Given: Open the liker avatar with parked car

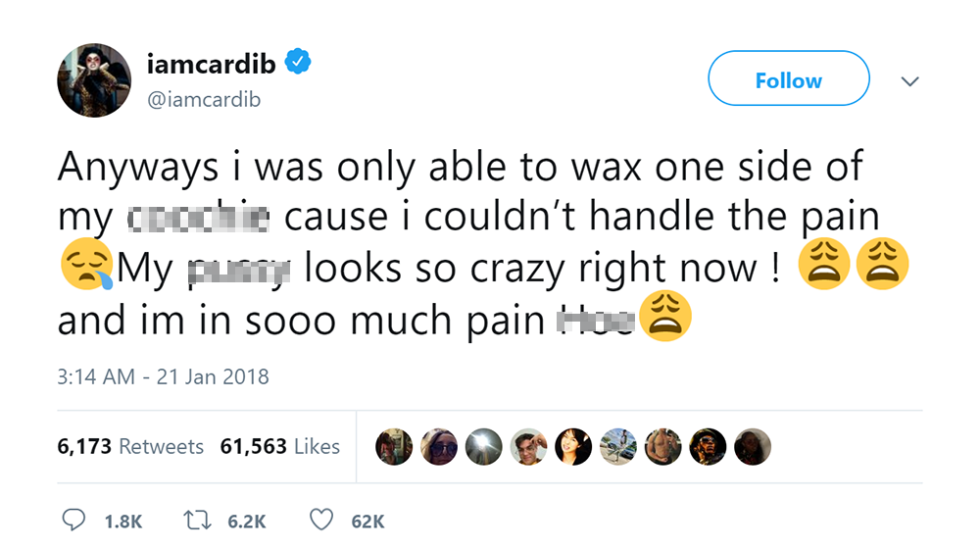Looking at the screenshot, I should click(618, 447).
